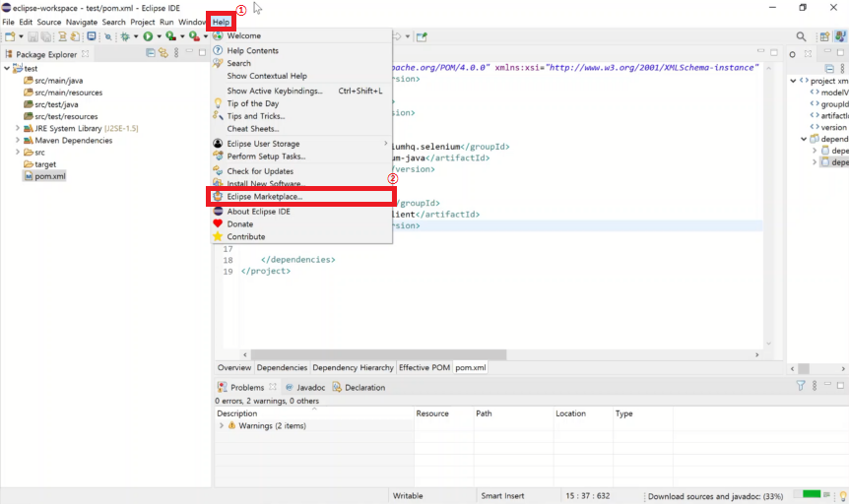The width and height of the screenshot is (849, 504).
Task: Collapse the project node in Outline
Action: click(793, 81)
